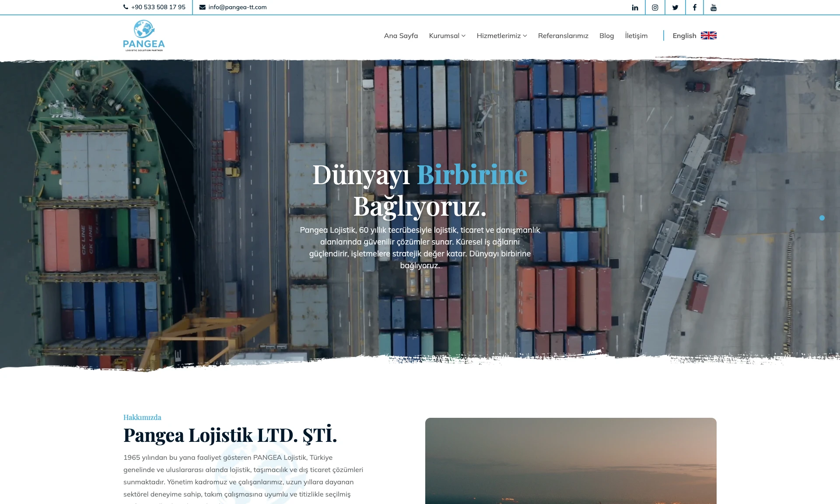Expand the Kurumsal dropdown menu
The width and height of the screenshot is (840, 504).
click(447, 36)
